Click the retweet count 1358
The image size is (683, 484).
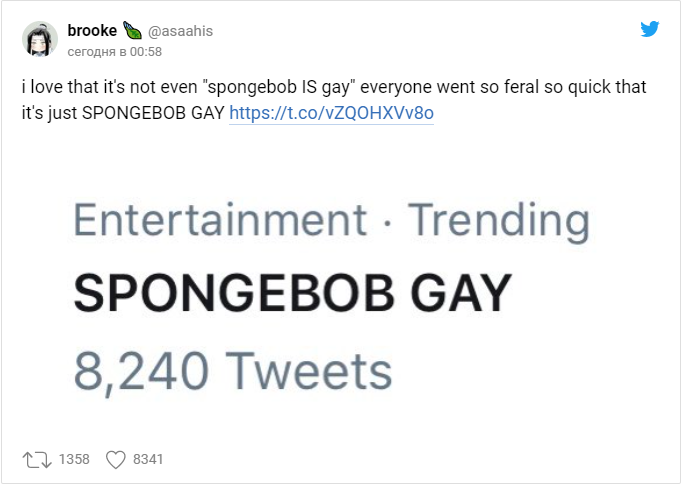click(x=74, y=459)
